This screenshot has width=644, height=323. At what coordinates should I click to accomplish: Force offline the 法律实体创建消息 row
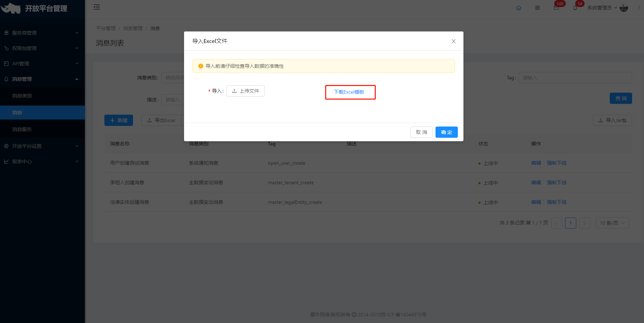[x=557, y=202]
